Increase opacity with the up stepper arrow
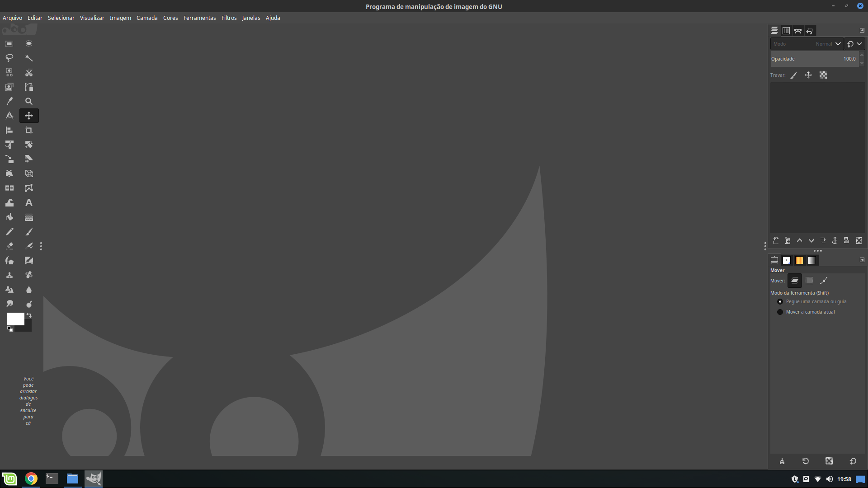Viewport: 868px width, 488px height. point(862,56)
